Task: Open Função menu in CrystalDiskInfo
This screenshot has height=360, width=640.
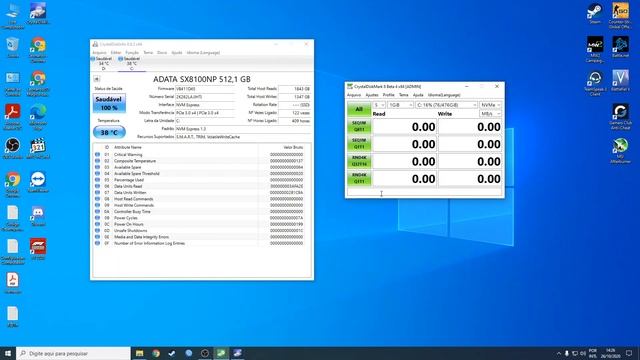Action: point(132,53)
